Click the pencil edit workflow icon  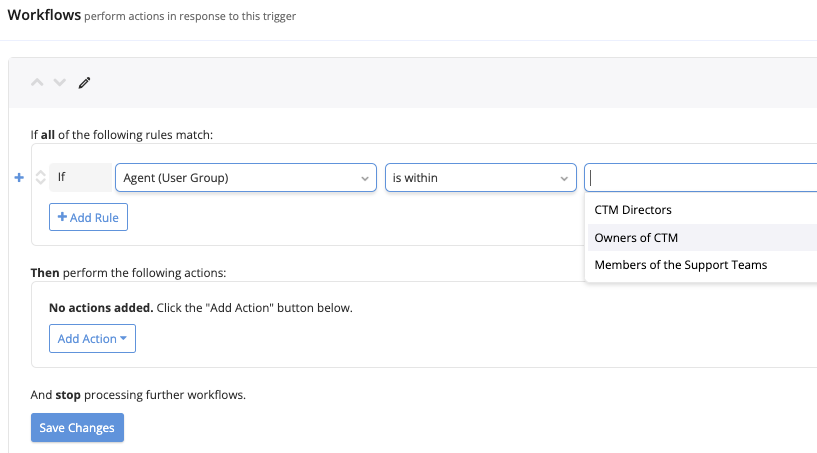pos(84,82)
